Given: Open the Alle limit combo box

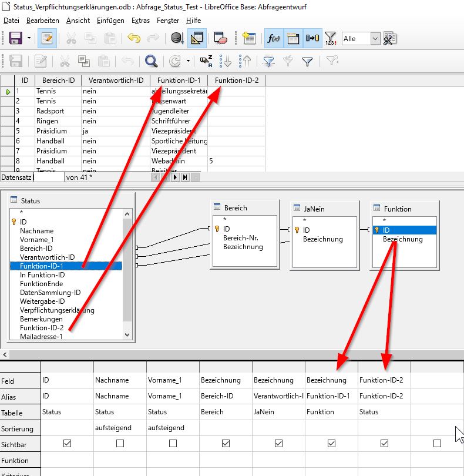Looking at the screenshot, I should 361,39.
